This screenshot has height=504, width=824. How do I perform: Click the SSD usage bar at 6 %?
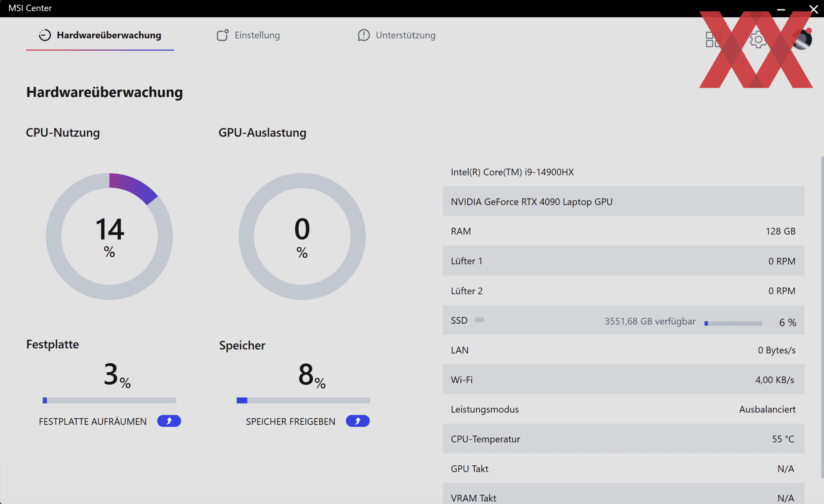pos(733,323)
